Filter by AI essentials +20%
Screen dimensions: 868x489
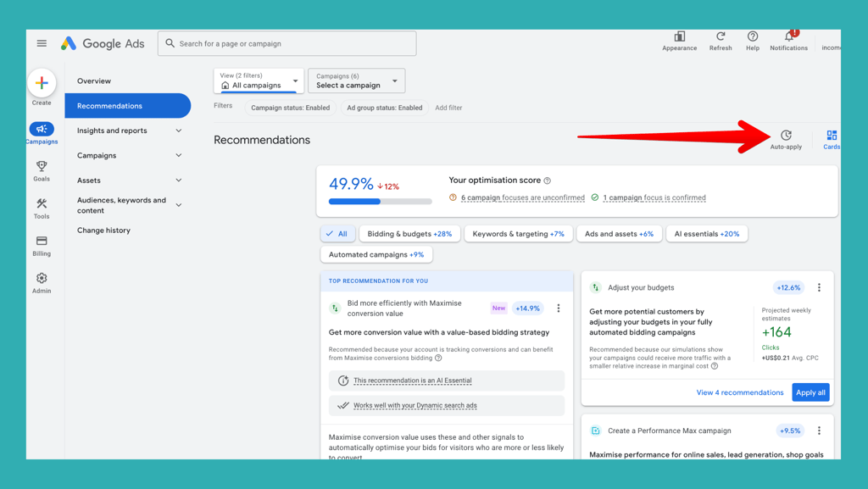tap(706, 234)
